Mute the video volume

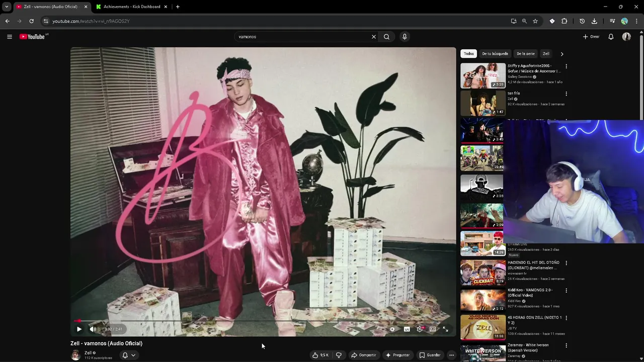pos(93,329)
